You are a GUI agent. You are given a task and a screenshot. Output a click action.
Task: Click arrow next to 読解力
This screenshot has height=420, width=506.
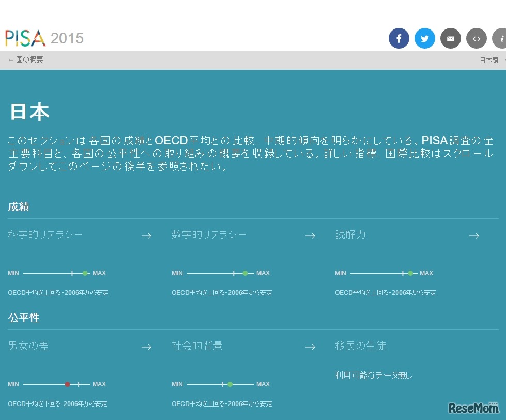(474, 236)
